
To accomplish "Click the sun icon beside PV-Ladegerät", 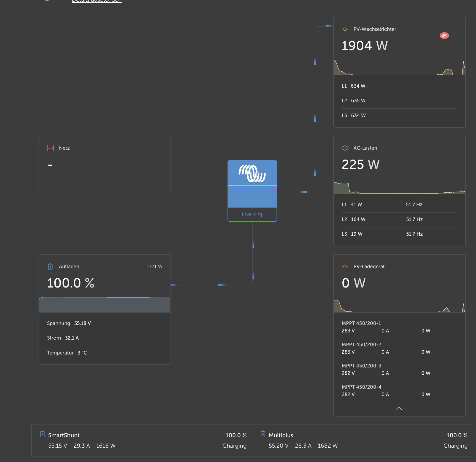I will pyautogui.click(x=345, y=267).
